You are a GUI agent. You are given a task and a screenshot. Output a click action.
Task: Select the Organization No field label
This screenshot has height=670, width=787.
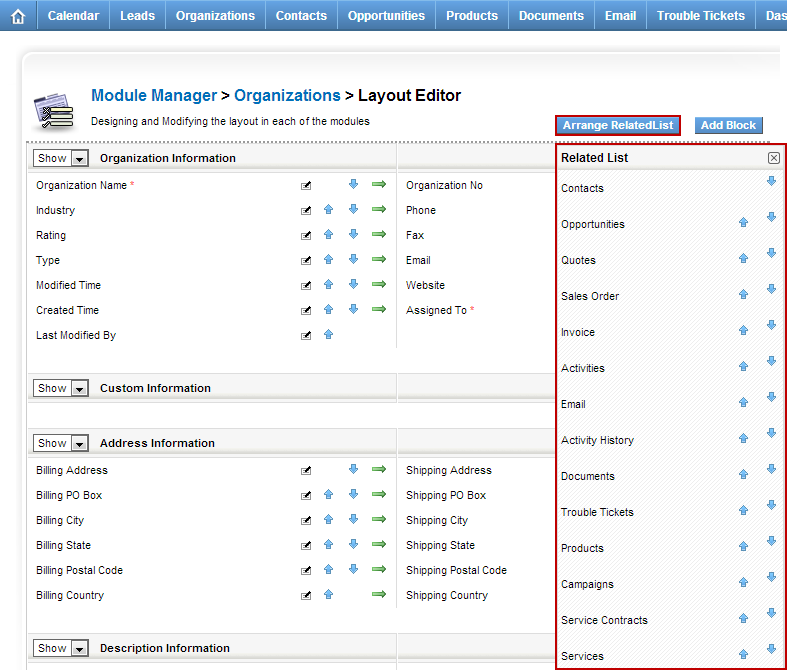click(x=444, y=185)
